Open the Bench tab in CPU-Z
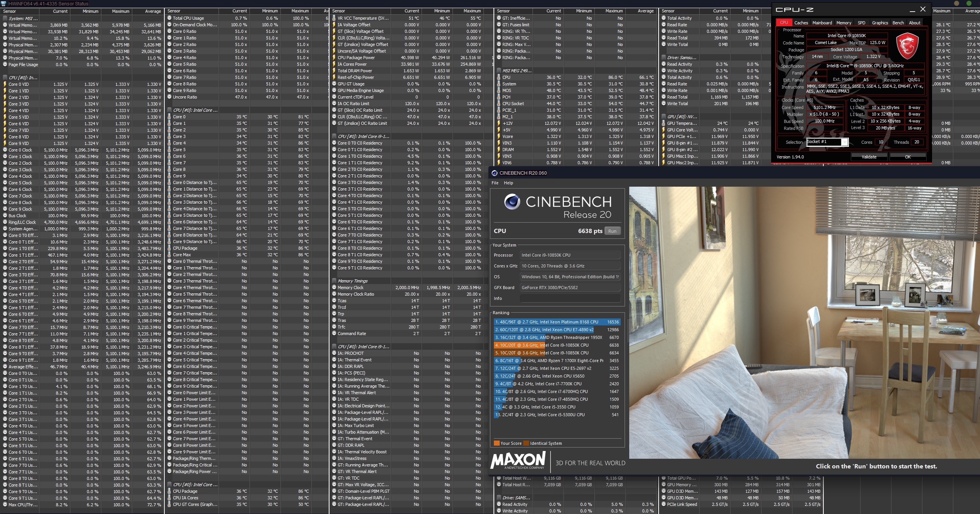Screen dimensions: 980x514 pyautogui.click(x=898, y=23)
